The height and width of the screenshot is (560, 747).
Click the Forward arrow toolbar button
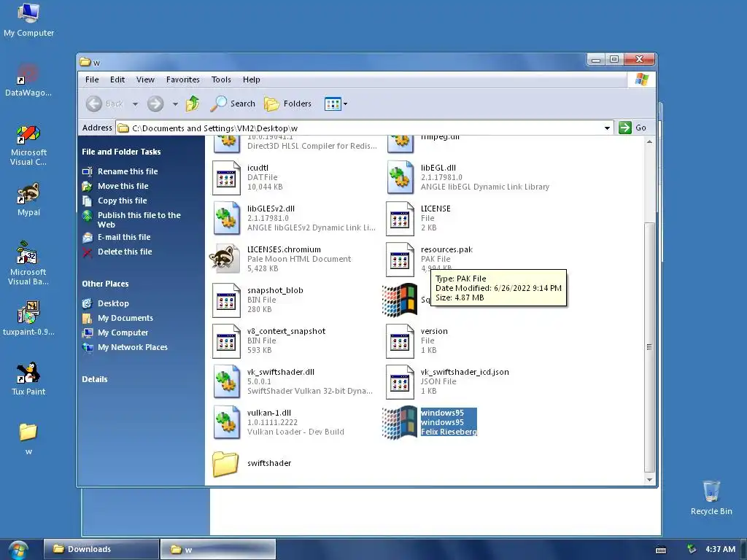pos(155,104)
